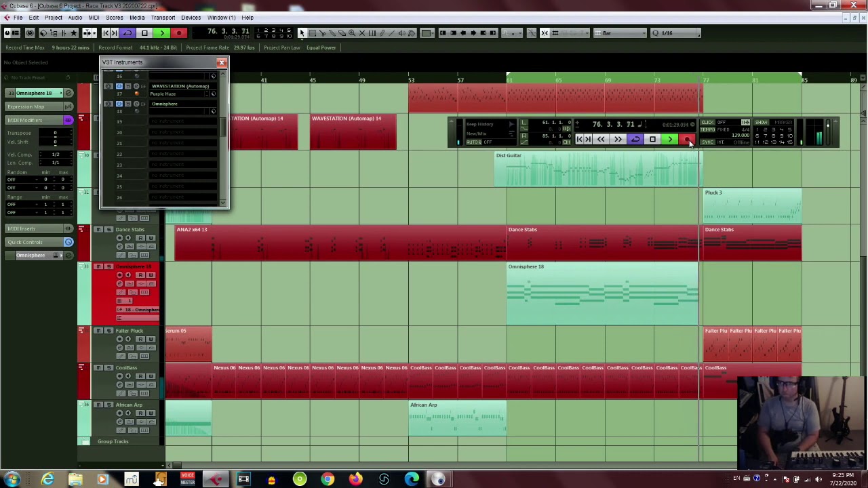Open WAVESTATION slot dropdown in VST Instruments
Screen dimensions: 868x488
[x=183, y=86]
